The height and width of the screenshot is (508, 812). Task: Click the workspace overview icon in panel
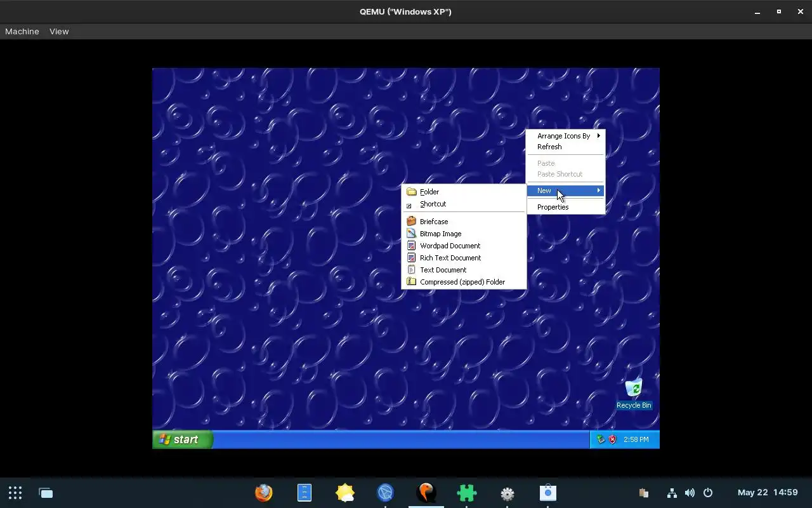pyautogui.click(x=46, y=493)
